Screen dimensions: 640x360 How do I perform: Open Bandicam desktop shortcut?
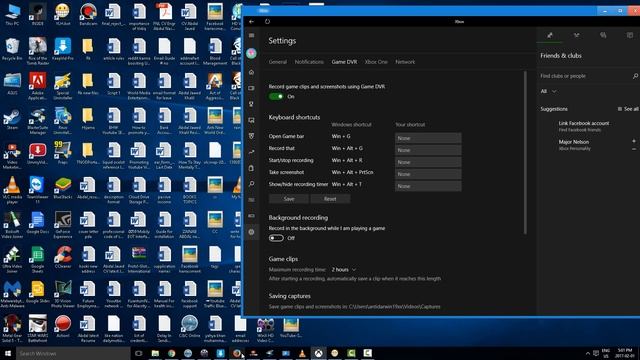click(88, 15)
